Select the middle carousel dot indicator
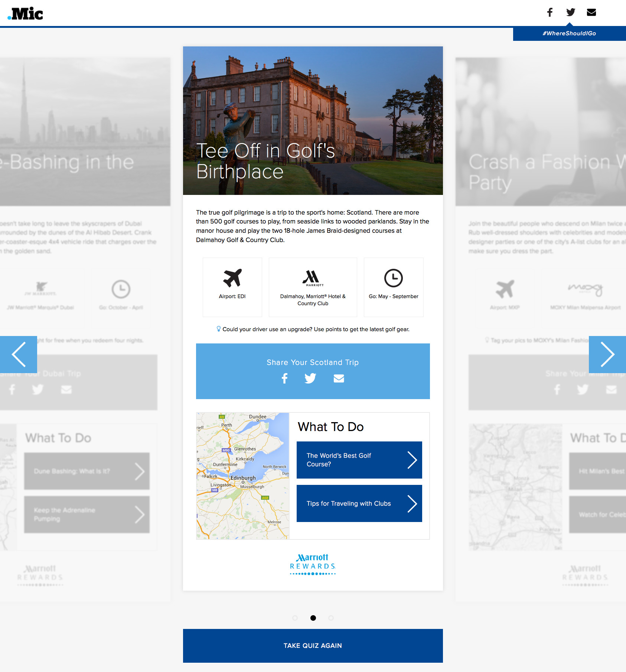The image size is (626, 672). [313, 618]
